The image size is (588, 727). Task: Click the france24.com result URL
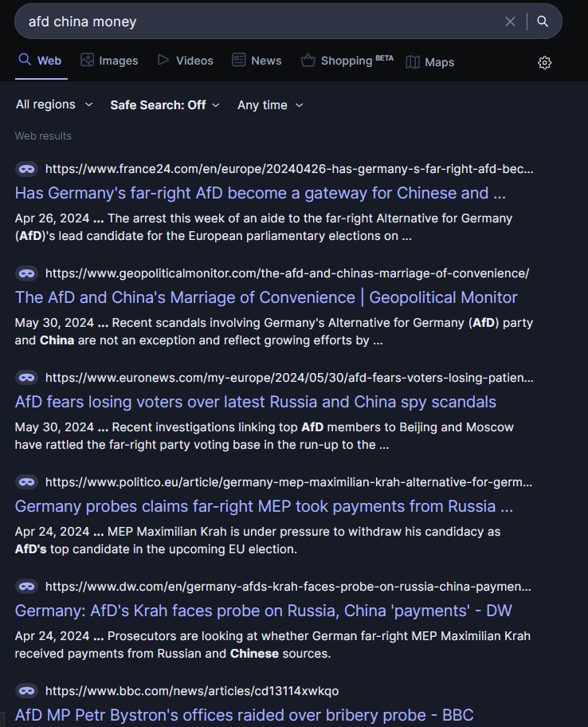click(x=289, y=169)
